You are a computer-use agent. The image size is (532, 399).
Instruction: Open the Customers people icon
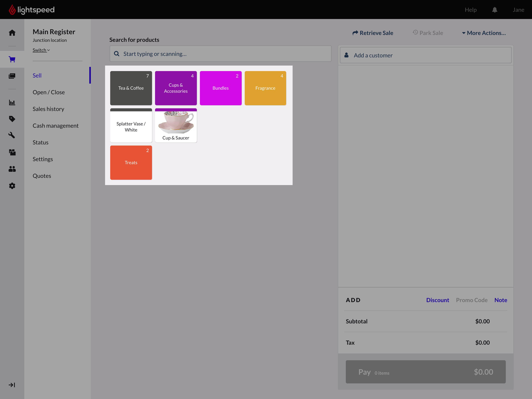12,169
